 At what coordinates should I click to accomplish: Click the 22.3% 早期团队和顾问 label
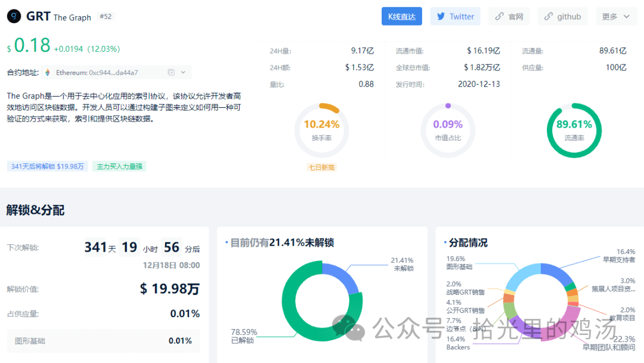click(609, 343)
